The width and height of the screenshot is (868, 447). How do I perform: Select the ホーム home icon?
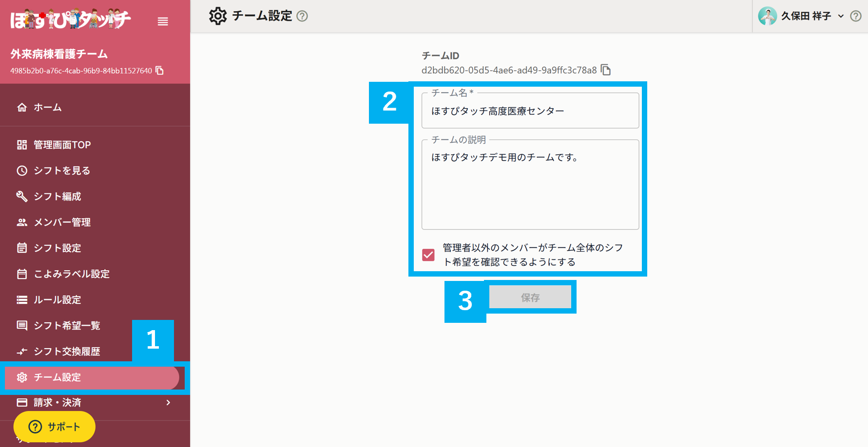pos(22,107)
